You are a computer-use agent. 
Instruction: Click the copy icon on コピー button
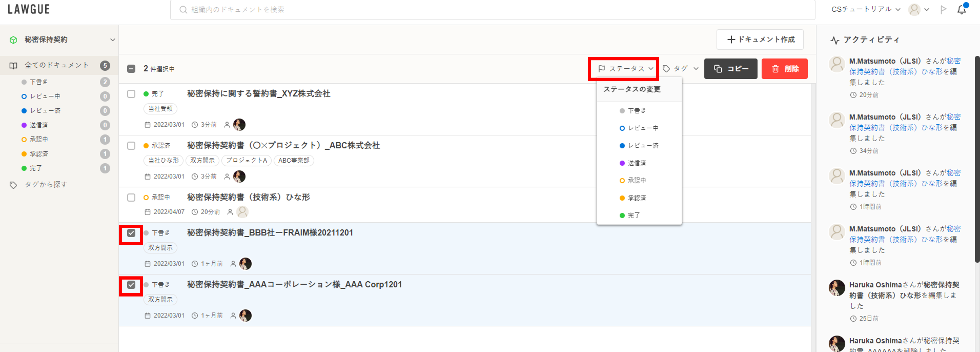coord(718,69)
